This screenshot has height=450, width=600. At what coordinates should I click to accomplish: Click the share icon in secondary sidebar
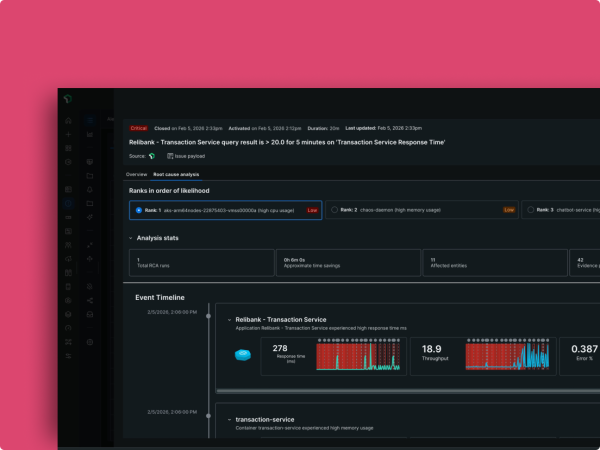(89, 300)
